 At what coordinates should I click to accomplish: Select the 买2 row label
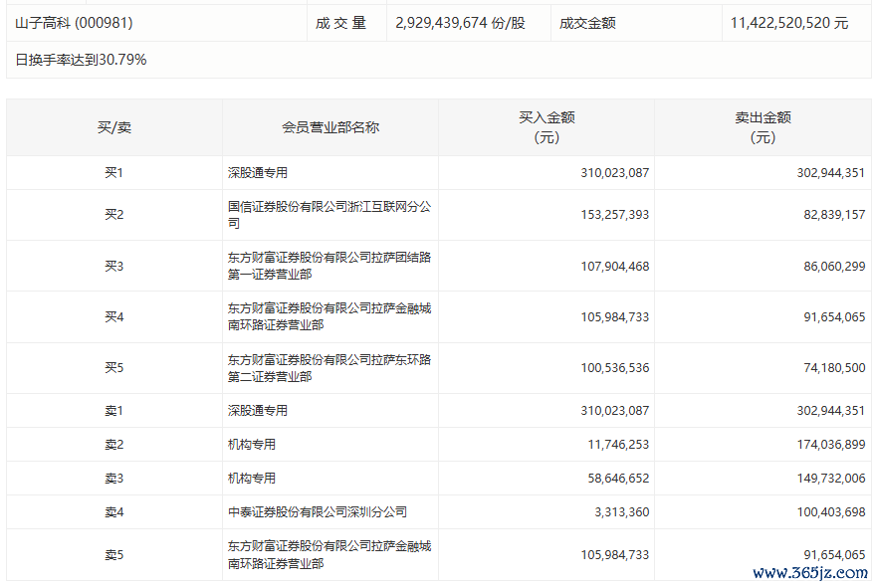point(113,215)
